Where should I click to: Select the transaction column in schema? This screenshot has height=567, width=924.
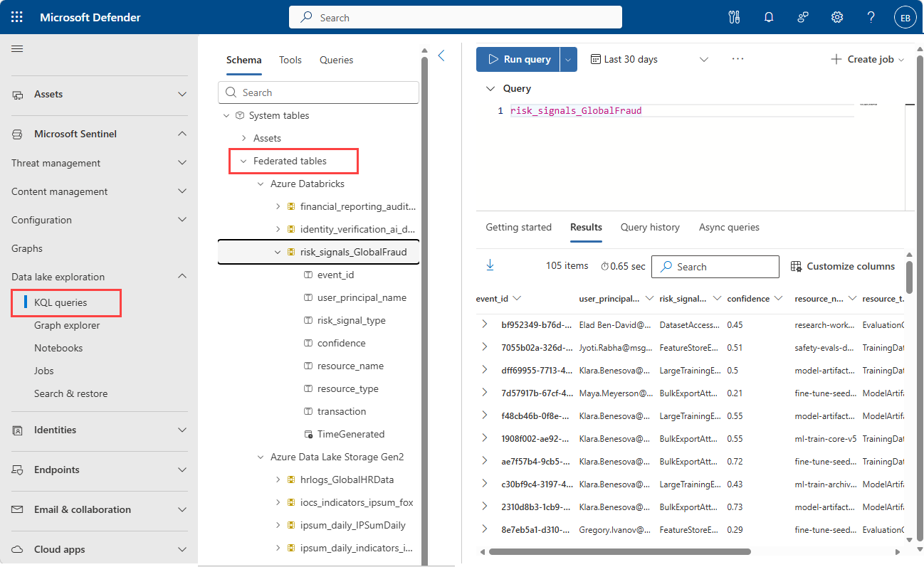[342, 411]
